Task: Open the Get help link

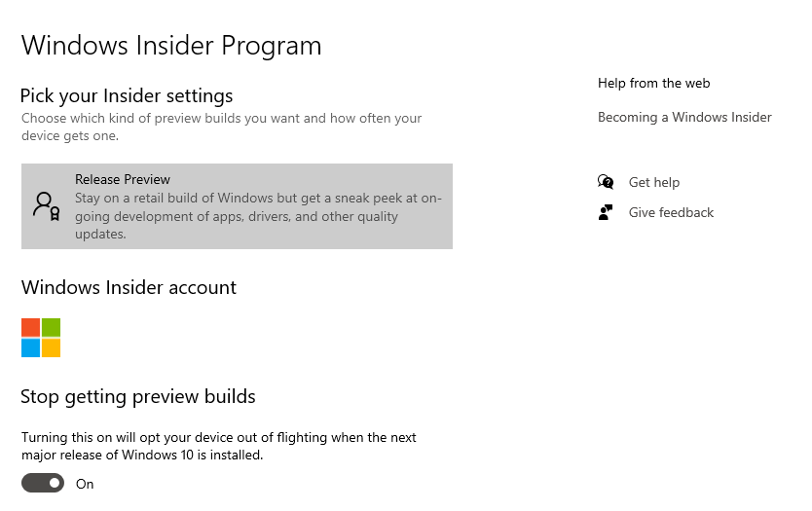Action: coord(654,182)
